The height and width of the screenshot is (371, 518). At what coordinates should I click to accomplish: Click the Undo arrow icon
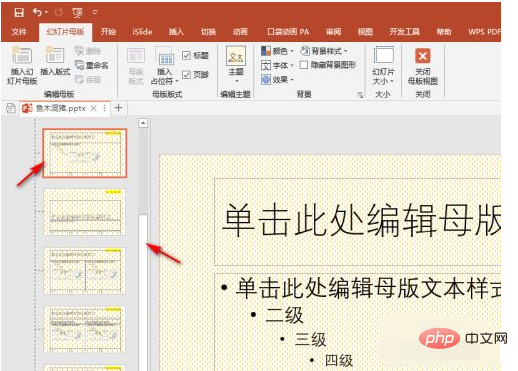click(37, 12)
